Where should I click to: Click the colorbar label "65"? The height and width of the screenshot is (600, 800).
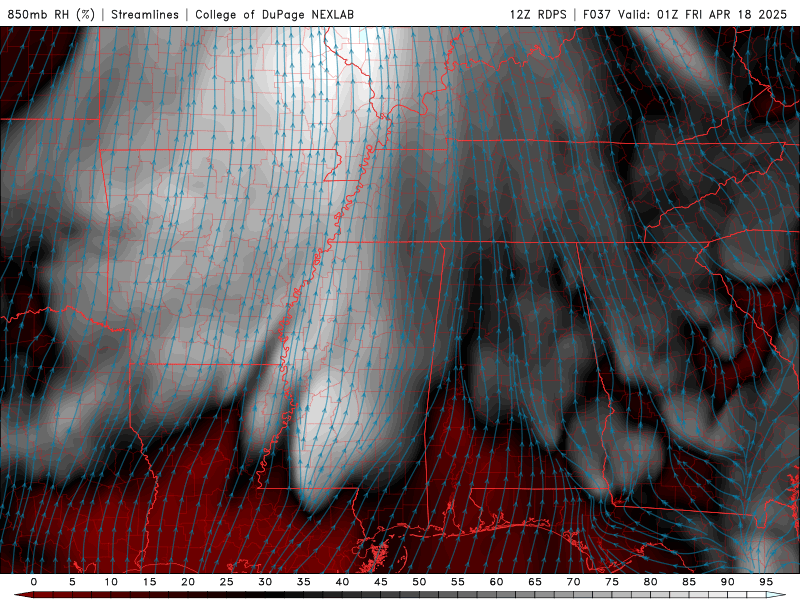[x=535, y=582]
